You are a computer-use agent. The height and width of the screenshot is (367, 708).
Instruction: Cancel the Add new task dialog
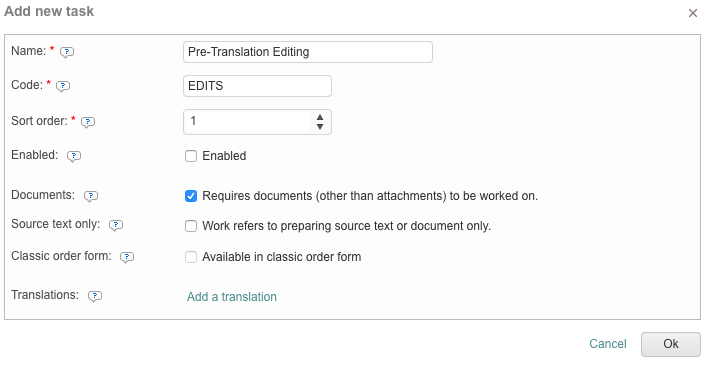tap(608, 344)
